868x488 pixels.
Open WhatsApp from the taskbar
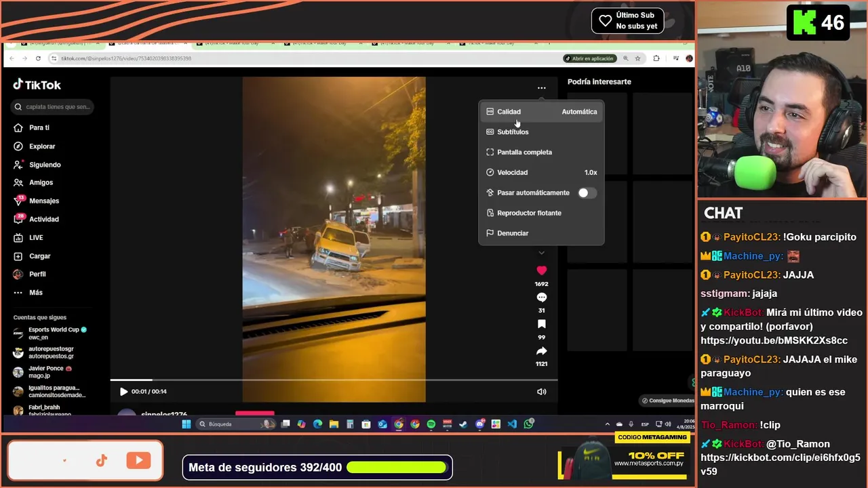(x=528, y=424)
